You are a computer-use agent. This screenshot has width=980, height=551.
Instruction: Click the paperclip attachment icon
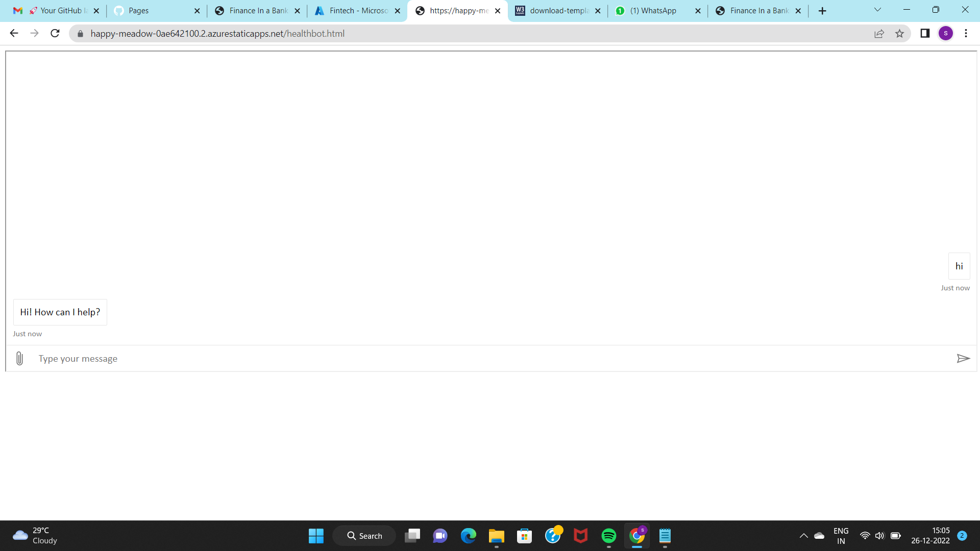pos(19,359)
